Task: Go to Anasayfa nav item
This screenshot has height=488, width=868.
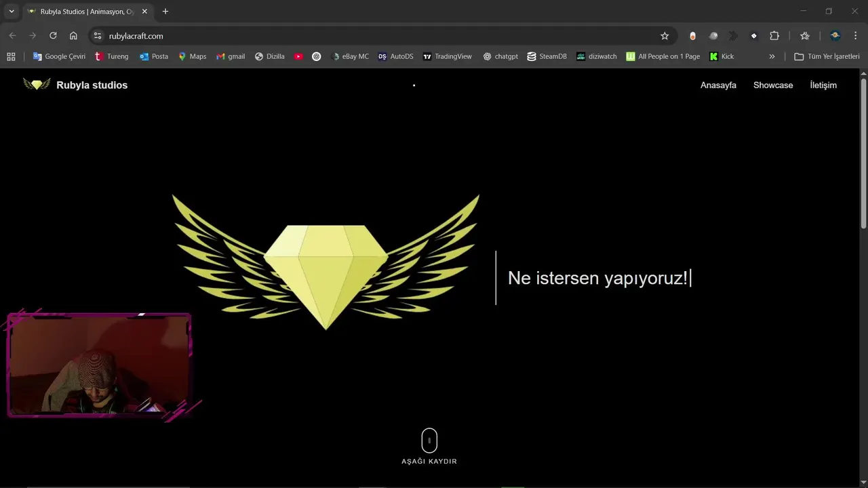Action: pyautogui.click(x=718, y=85)
